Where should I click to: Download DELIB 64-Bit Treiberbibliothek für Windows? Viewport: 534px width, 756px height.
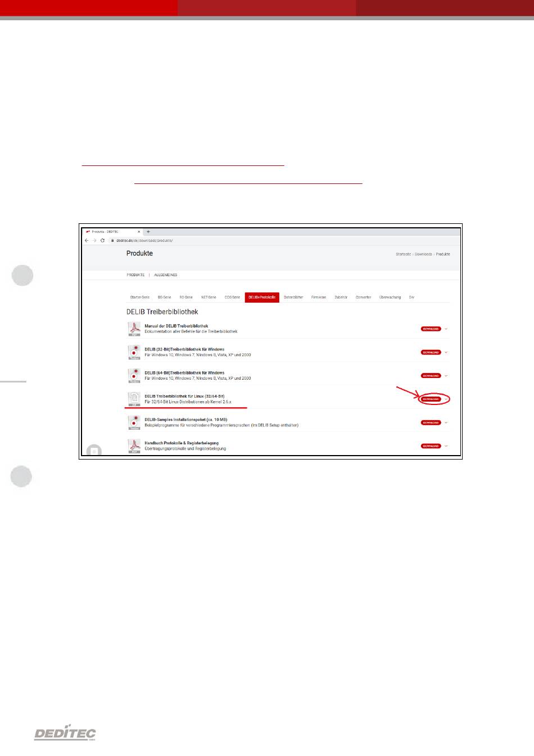pos(431,376)
